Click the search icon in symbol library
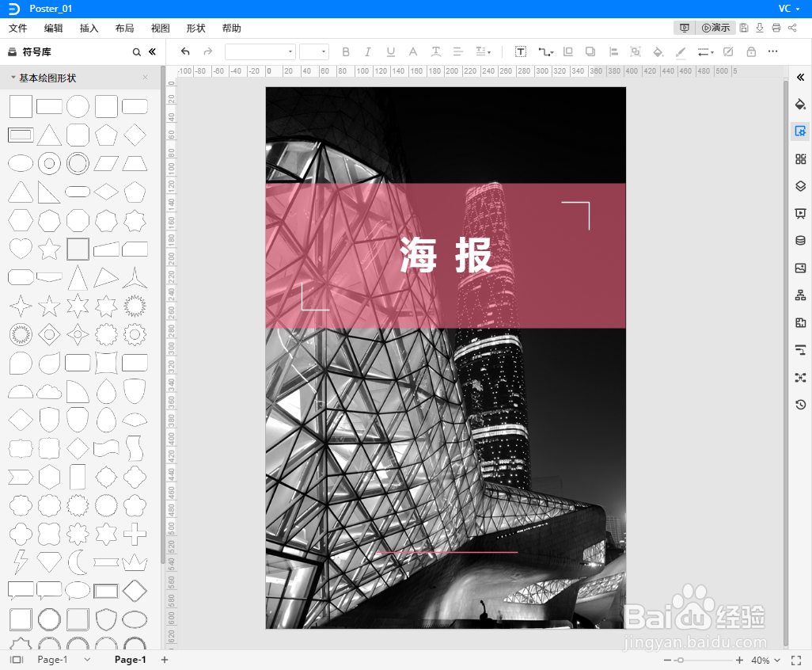 point(136,51)
